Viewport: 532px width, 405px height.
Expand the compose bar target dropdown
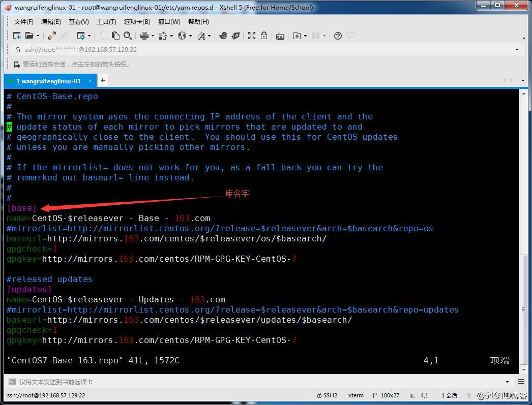tap(507, 382)
